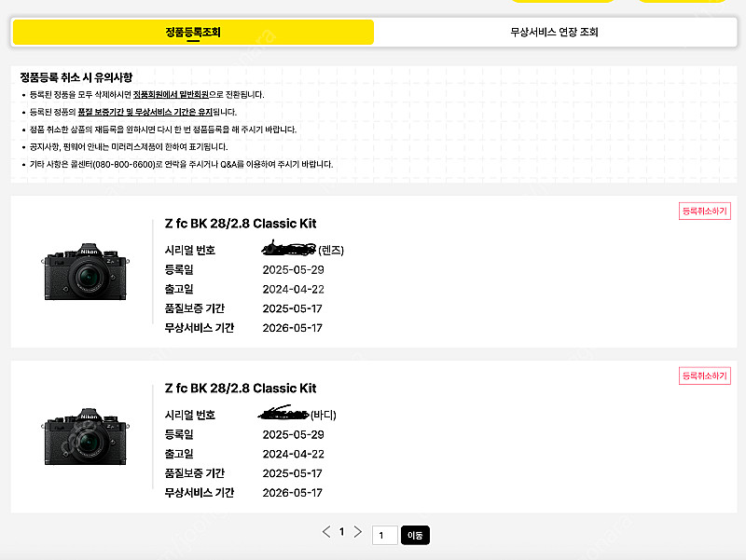Go to the previous page arrow

pos(325,532)
